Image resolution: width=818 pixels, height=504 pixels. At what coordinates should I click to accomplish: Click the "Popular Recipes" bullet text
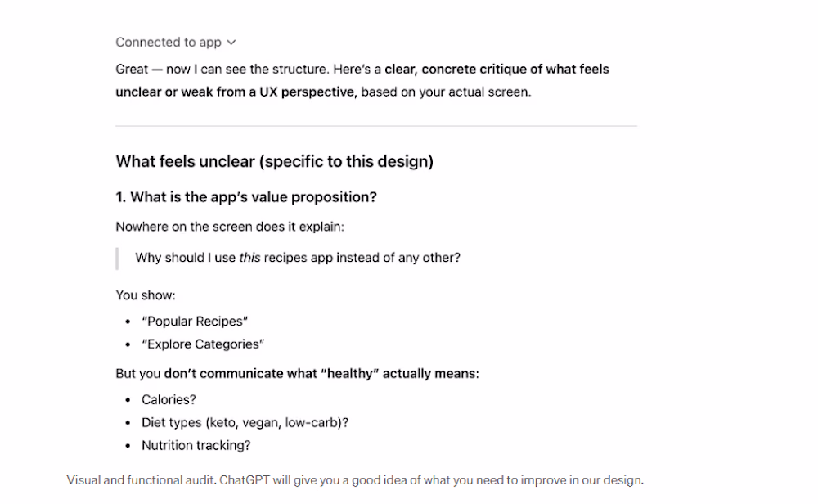[x=195, y=322]
